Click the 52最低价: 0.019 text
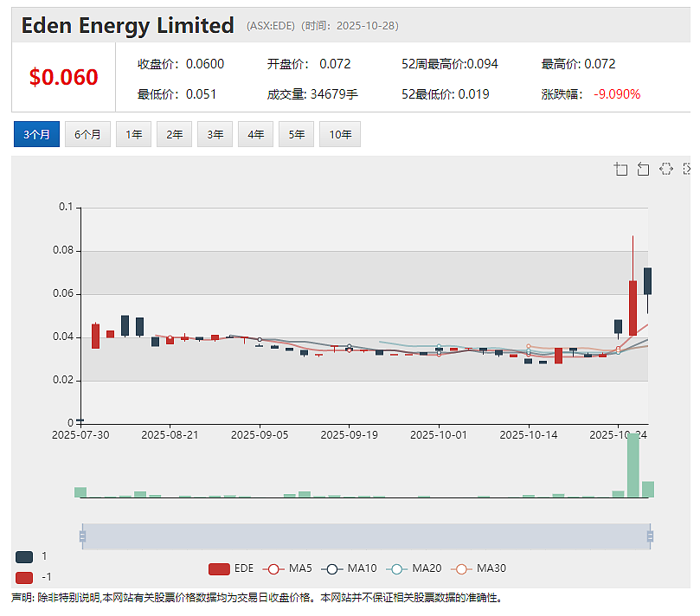The height and width of the screenshot is (616, 700). [446, 94]
